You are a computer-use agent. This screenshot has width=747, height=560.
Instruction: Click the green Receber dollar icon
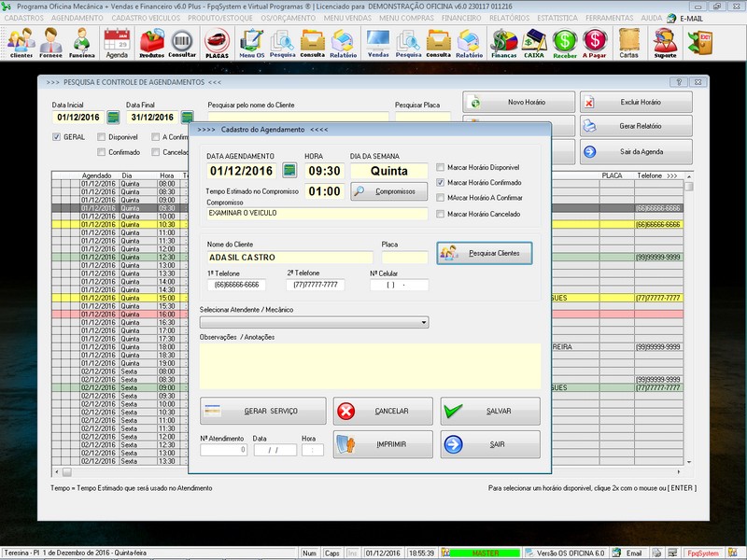point(565,43)
